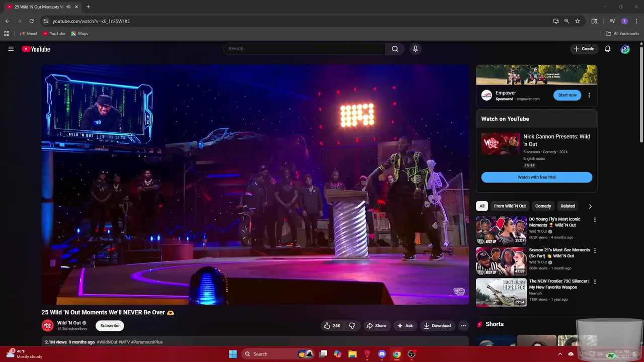
Task: Open YouTube notifications bell
Action: tap(608, 49)
